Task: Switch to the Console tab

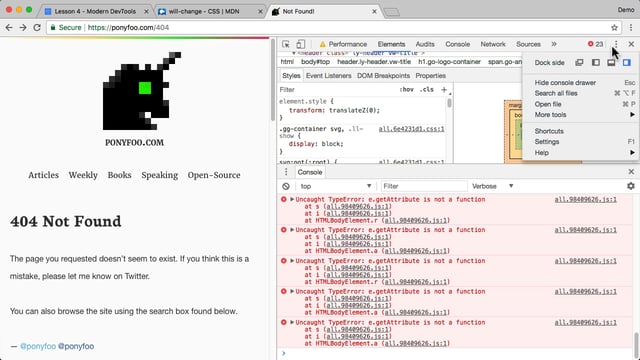Action: tap(458, 44)
